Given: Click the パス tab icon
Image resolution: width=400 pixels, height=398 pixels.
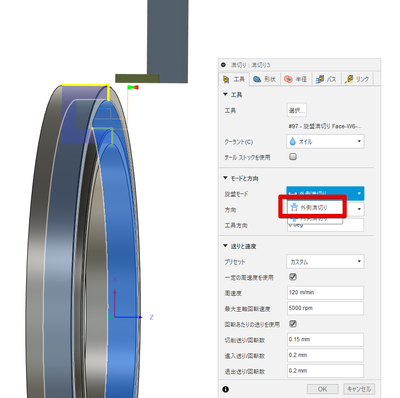Looking at the screenshot, I should coord(320,79).
